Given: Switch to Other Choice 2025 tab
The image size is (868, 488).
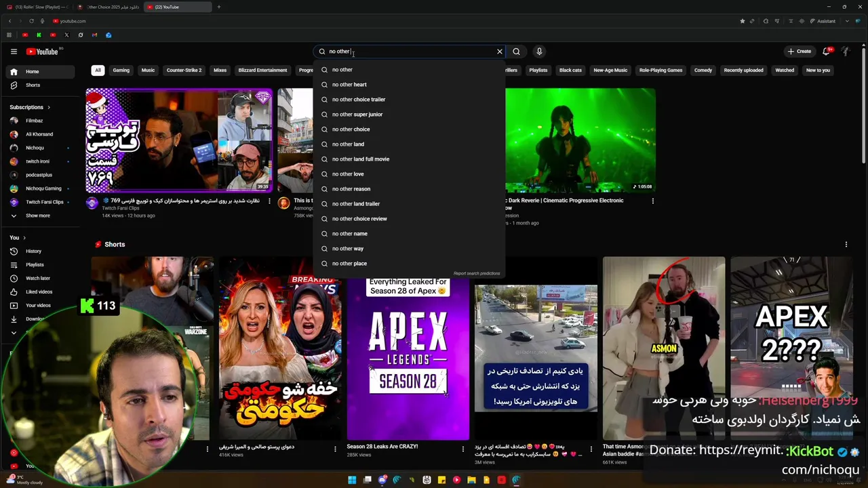Looking at the screenshot, I should click(x=108, y=7).
